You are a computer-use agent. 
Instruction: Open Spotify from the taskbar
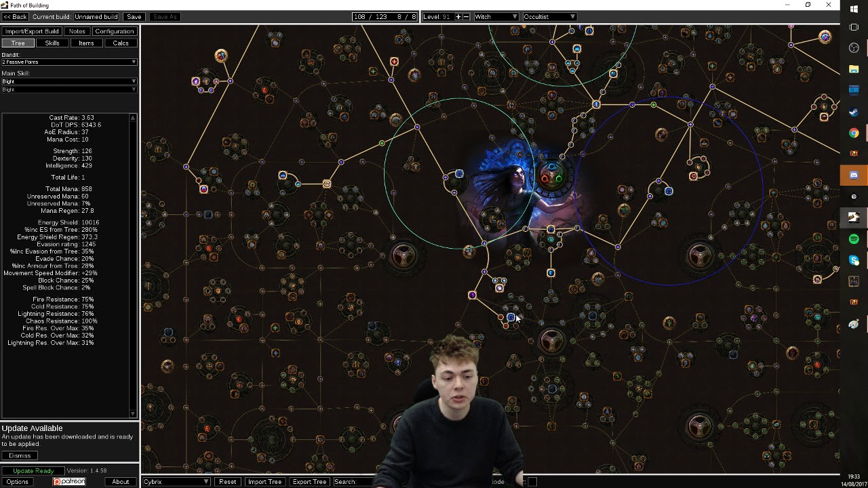tap(854, 239)
